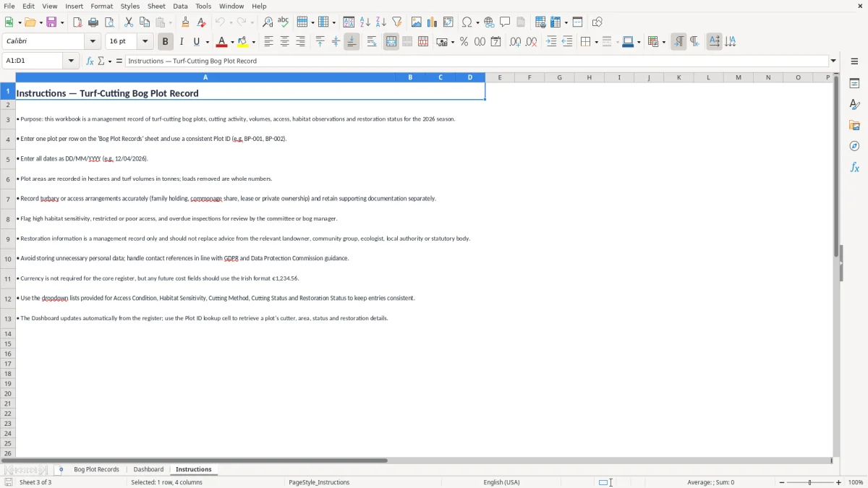The width and height of the screenshot is (868, 488).
Task: Export directly as PDF
Action: 77,22
